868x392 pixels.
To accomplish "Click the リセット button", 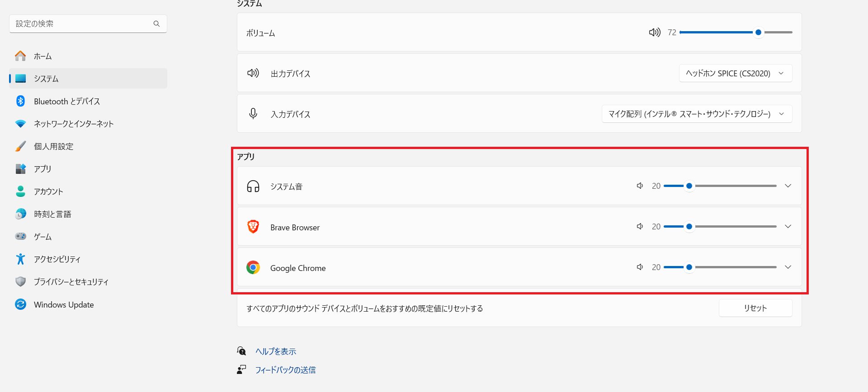I will 755,308.
